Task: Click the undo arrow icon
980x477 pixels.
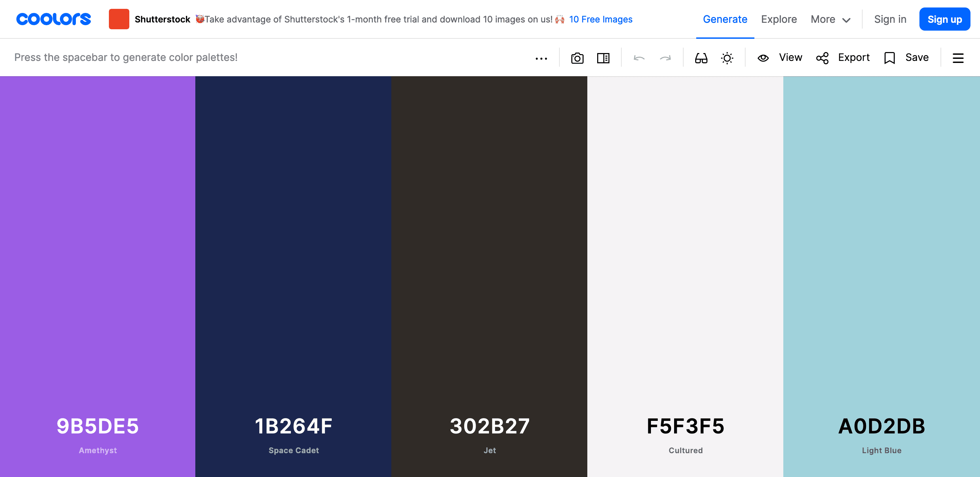Action: (x=639, y=58)
